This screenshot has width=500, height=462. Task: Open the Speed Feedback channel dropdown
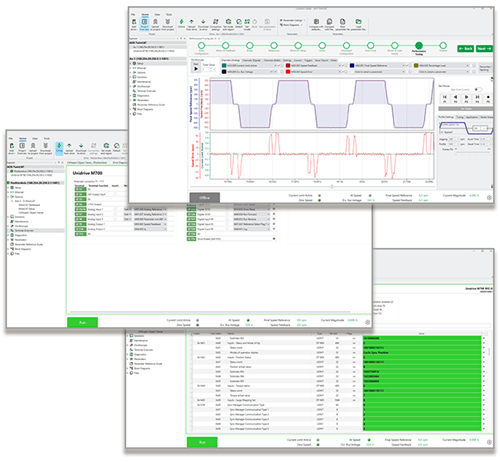coord(340,66)
